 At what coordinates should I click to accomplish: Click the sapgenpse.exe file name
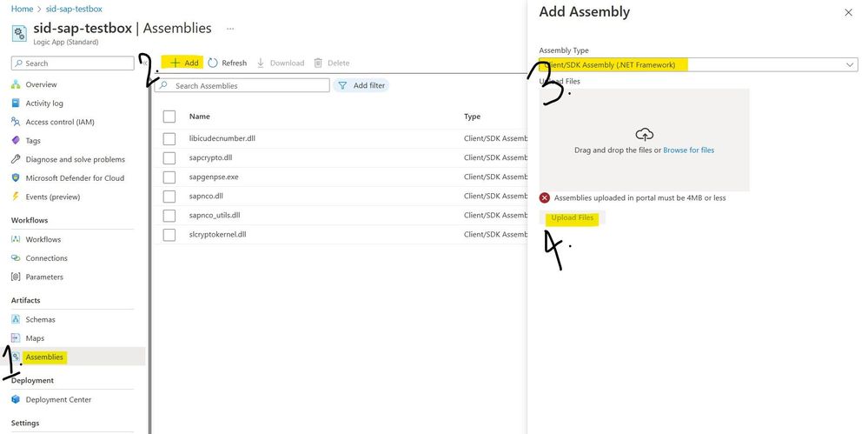click(214, 177)
